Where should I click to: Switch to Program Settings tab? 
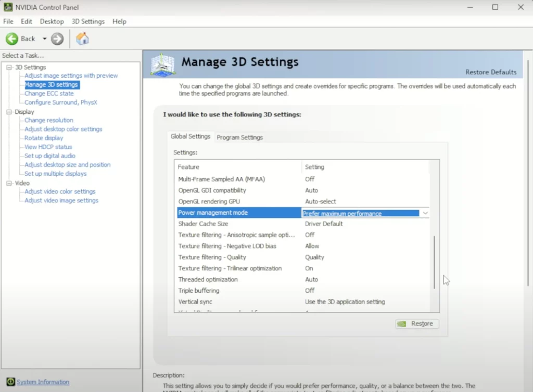tap(239, 137)
